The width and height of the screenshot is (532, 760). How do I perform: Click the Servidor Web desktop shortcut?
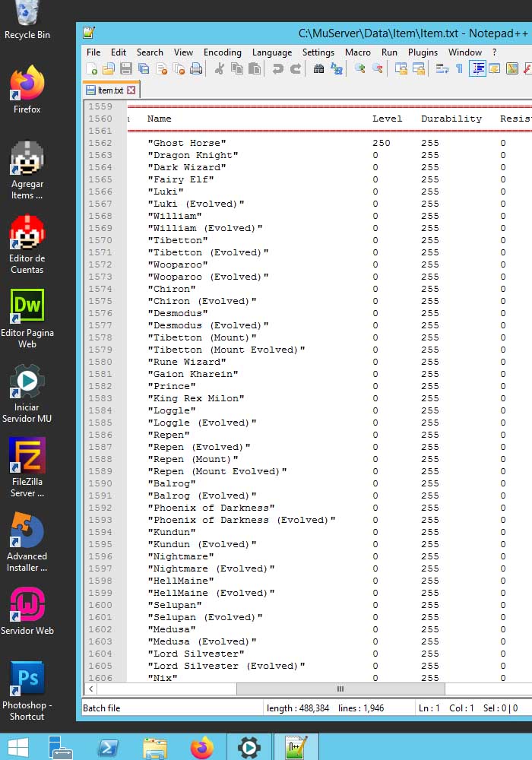[x=27, y=612]
